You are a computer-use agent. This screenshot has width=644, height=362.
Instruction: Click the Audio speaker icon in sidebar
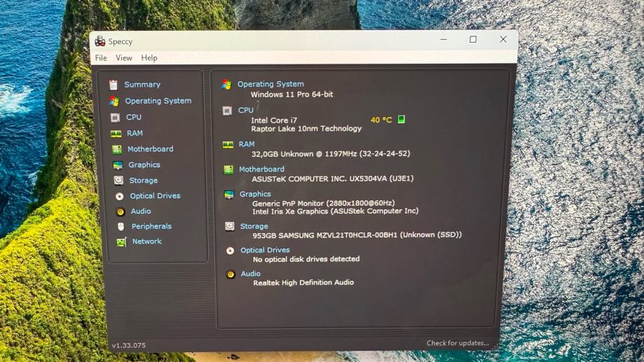point(121,211)
